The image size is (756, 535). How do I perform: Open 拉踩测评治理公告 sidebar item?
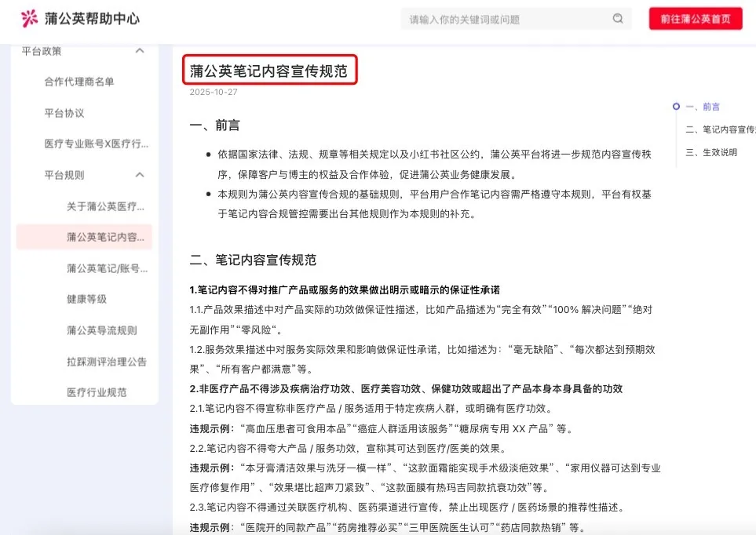coord(107,362)
